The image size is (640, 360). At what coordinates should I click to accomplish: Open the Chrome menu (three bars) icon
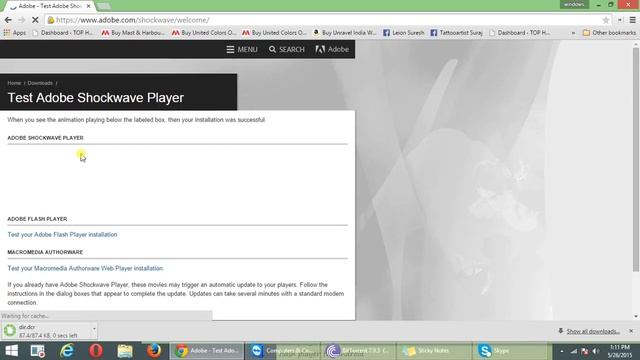tap(632, 20)
